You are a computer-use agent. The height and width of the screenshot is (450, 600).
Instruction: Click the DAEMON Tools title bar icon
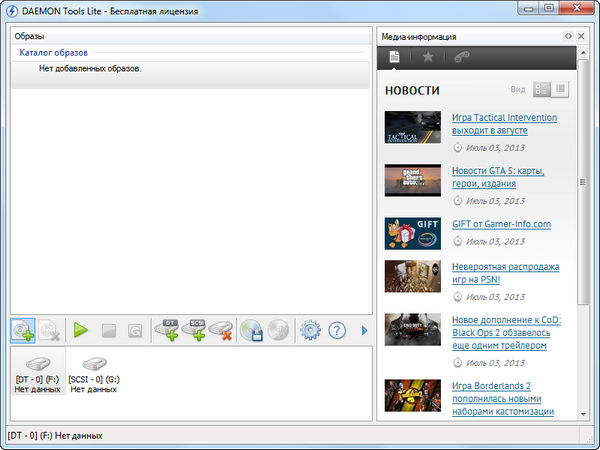[12, 11]
